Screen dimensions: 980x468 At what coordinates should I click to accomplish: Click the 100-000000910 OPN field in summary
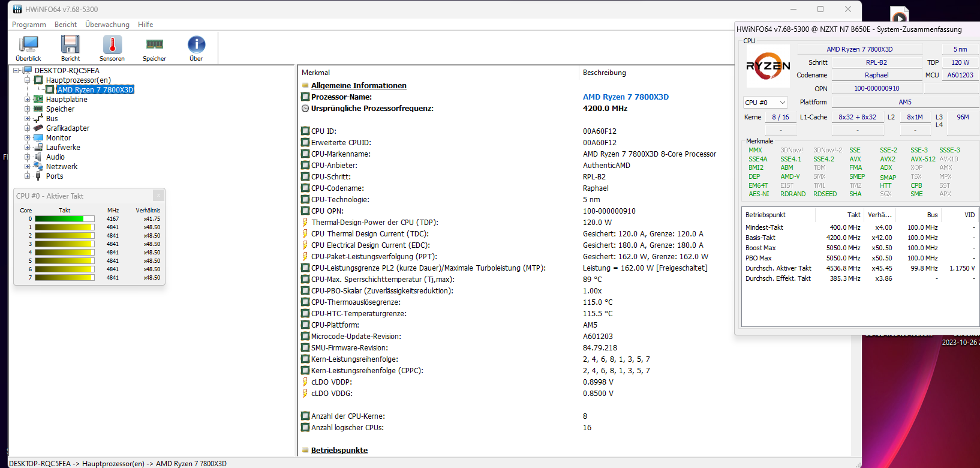click(877, 88)
